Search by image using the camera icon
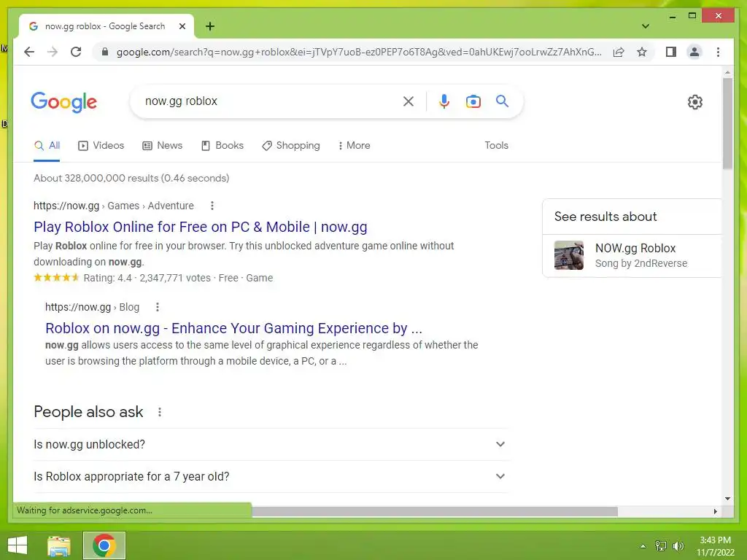Screen dimensions: 747x560 coord(473,101)
